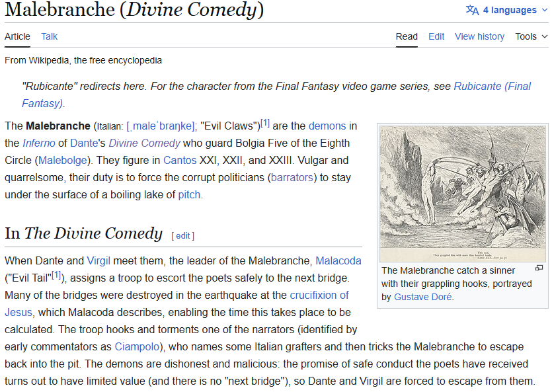Image resolution: width=552 pixels, height=392 pixels.
Task: Click the enlarge icon in the image caption
Action: pos(539,268)
